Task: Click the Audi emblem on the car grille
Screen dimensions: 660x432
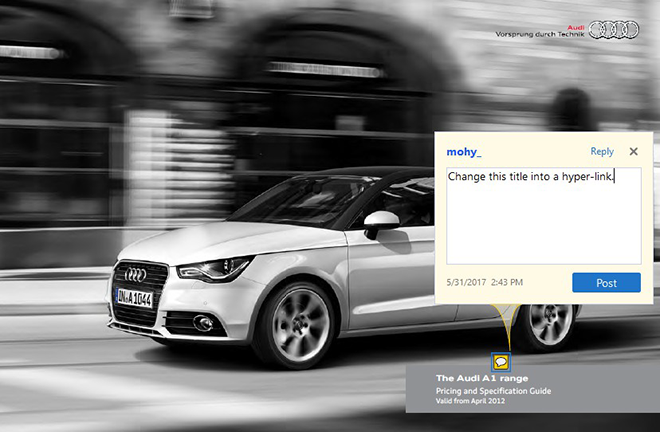Action: point(135,274)
